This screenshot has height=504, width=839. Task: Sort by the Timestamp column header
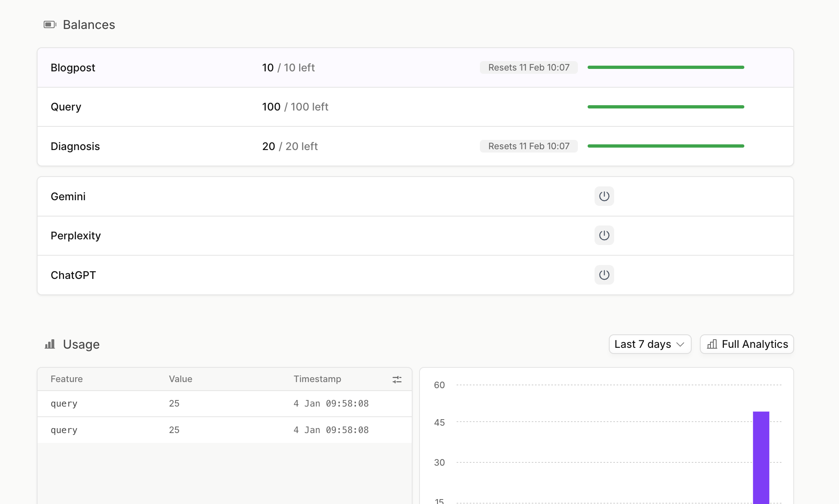317,379
